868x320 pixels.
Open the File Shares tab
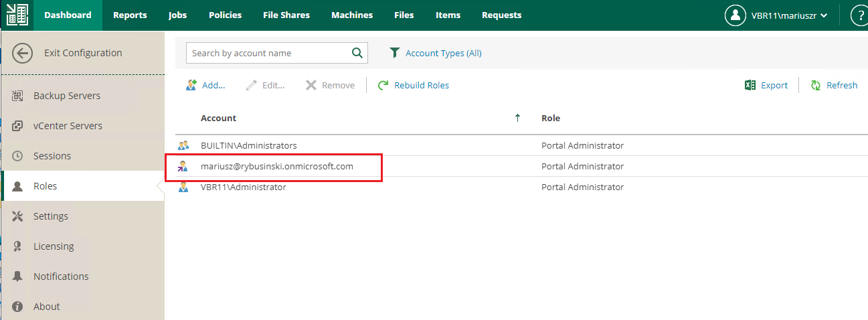286,15
